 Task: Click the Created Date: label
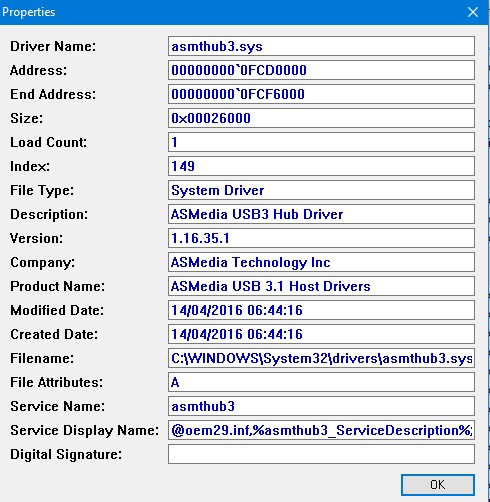pyautogui.click(x=54, y=334)
